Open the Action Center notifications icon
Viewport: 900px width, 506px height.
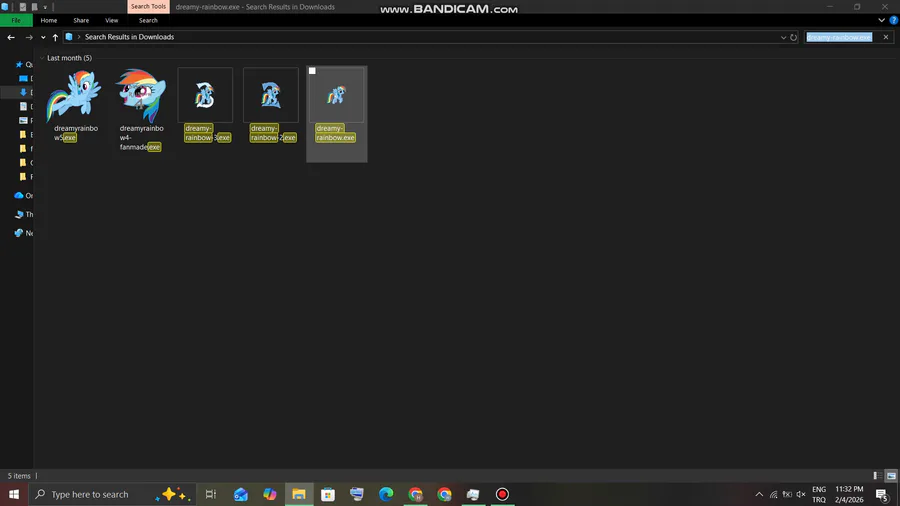click(x=882, y=494)
